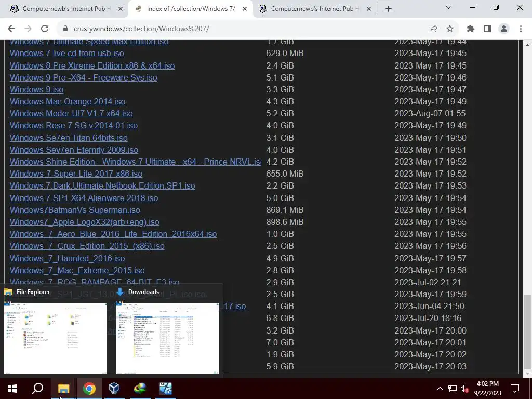Click Windows.7.SP1.X64.Alienware.2018.iso
Viewport: 532px width, 399px height.
click(x=84, y=198)
